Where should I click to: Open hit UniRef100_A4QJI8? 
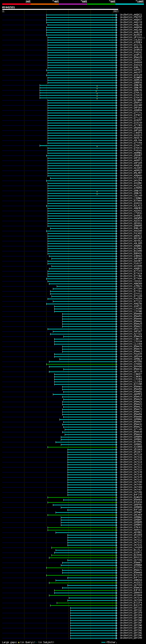click(x=131, y=22)
